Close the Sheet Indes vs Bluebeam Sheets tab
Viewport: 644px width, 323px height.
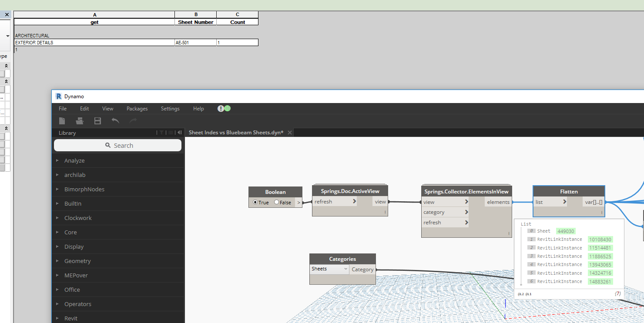coord(290,133)
